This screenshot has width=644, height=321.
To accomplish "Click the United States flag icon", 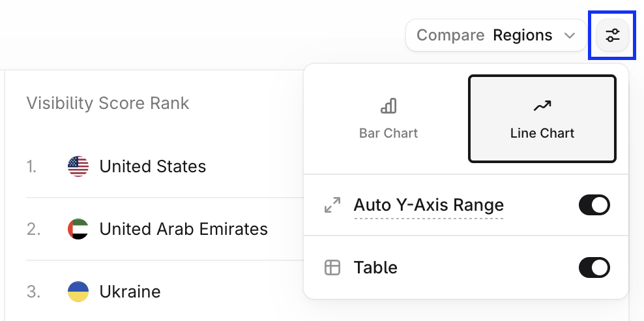I will click(78, 166).
